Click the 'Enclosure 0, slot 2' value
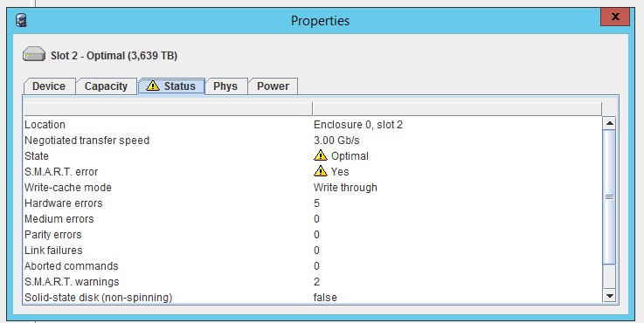The width and height of the screenshot is (644, 323). (x=358, y=125)
